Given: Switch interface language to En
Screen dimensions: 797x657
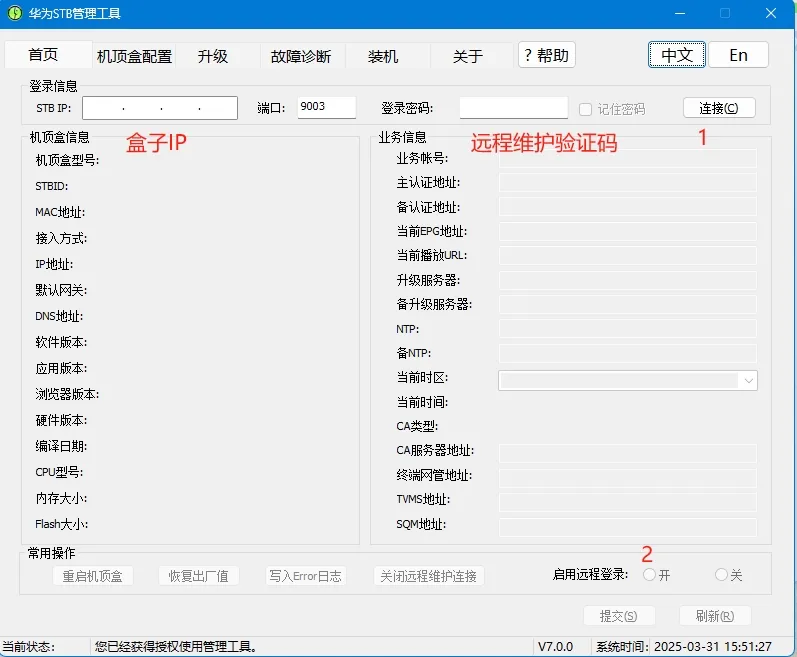Looking at the screenshot, I should (738, 55).
